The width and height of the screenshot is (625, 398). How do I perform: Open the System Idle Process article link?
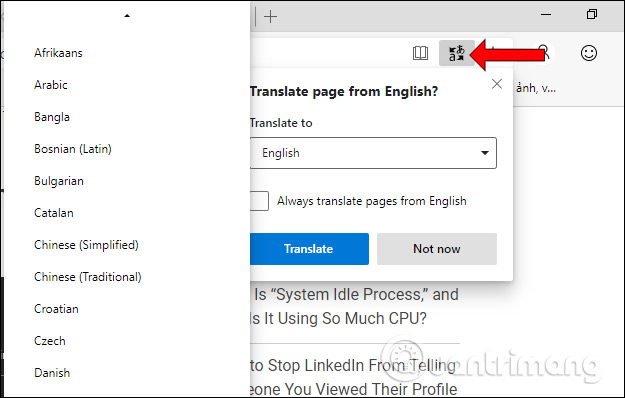[x=355, y=306]
